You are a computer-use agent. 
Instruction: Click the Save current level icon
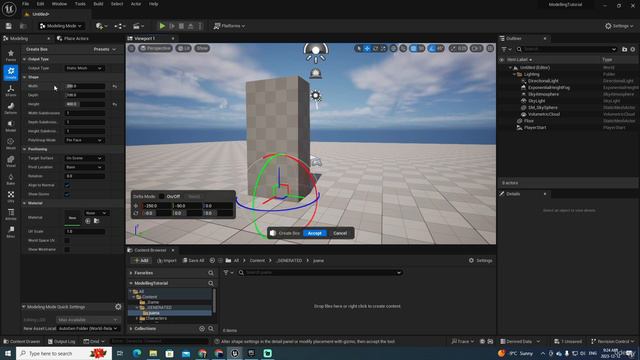[x=9, y=26]
